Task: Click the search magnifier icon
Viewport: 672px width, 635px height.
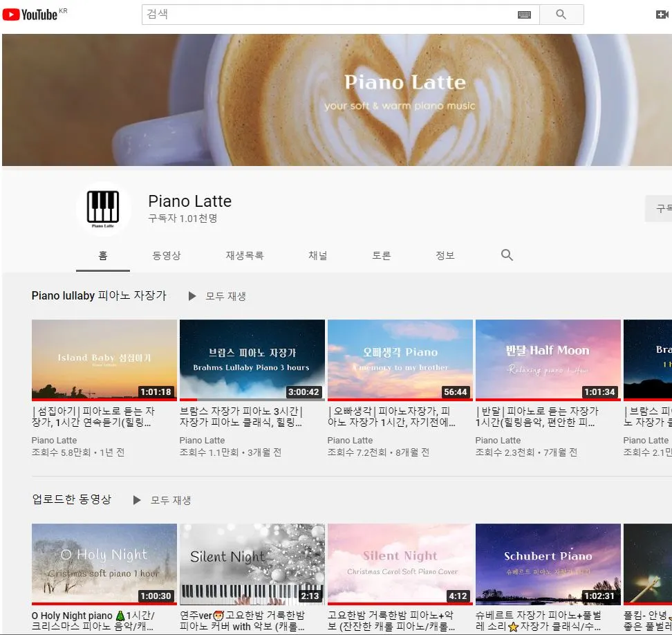Action: 561,14
